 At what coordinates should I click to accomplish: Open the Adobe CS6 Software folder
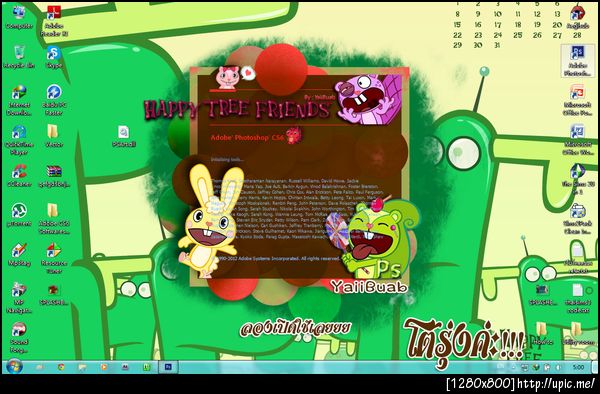tap(54, 219)
